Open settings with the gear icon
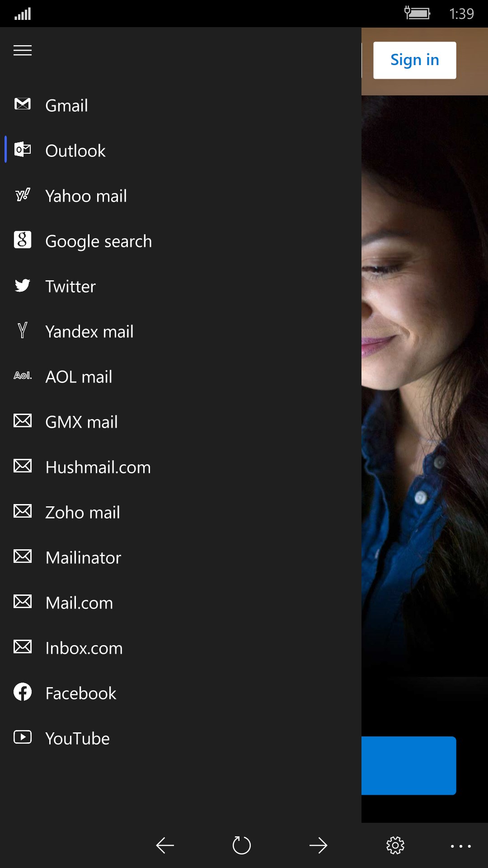Viewport: 488px width, 868px height. click(395, 845)
